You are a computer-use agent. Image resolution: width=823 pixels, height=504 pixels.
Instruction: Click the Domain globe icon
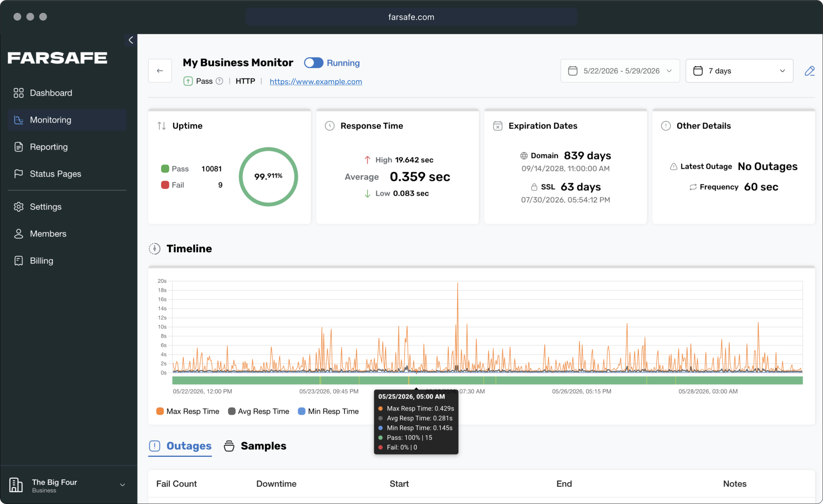point(524,156)
